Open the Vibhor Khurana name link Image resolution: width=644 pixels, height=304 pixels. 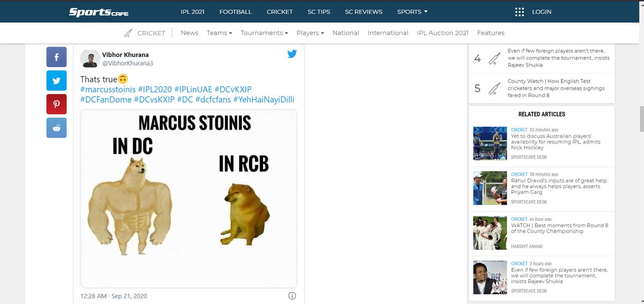point(125,55)
